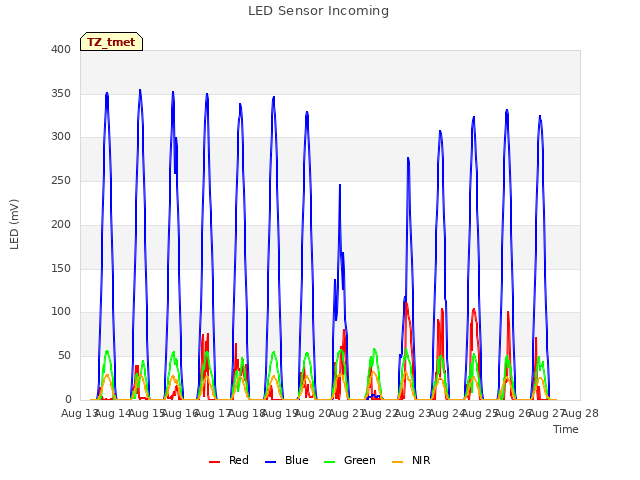Click the 0 y-axis tick label
Image resolution: width=640 pixels, height=480 pixels.
click(x=68, y=400)
